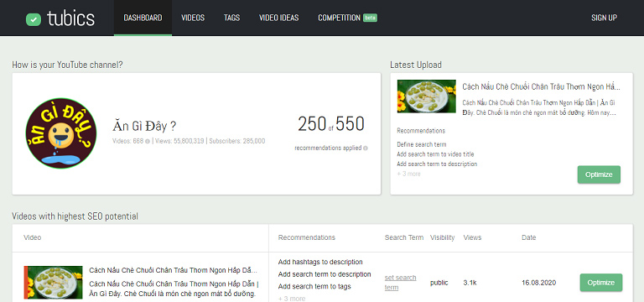The image size is (644, 302).
Task: Click the 'set search term' link
Action: pyautogui.click(x=401, y=283)
